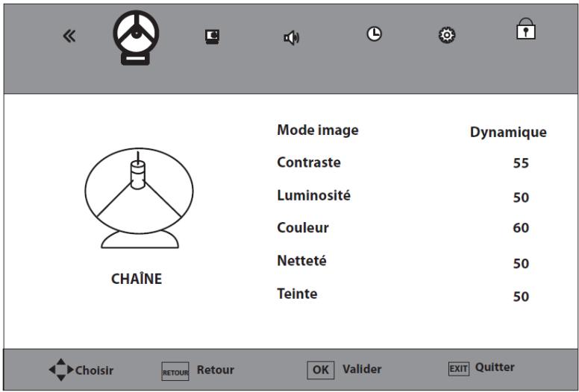Click the Teinte value 50
579x392 pixels.
tap(521, 296)
